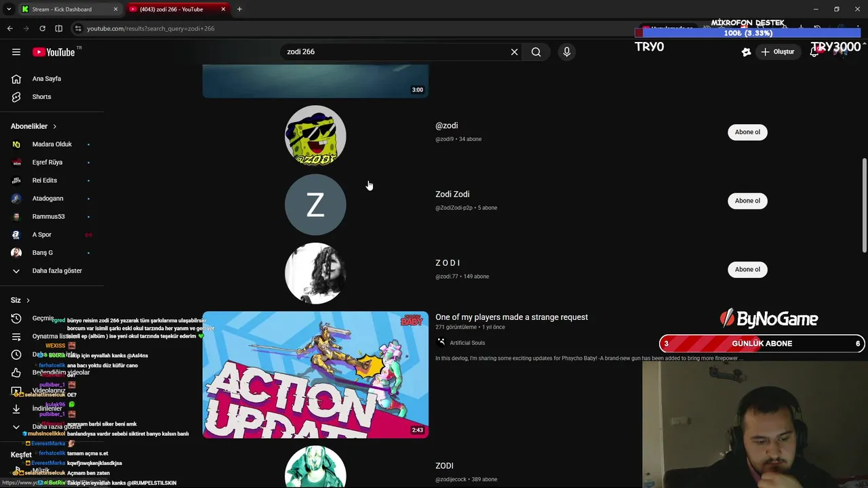Open the Artificial Souls channel link
The width and height of the screenshot is (868, 488).
click(x=467, y=343)
